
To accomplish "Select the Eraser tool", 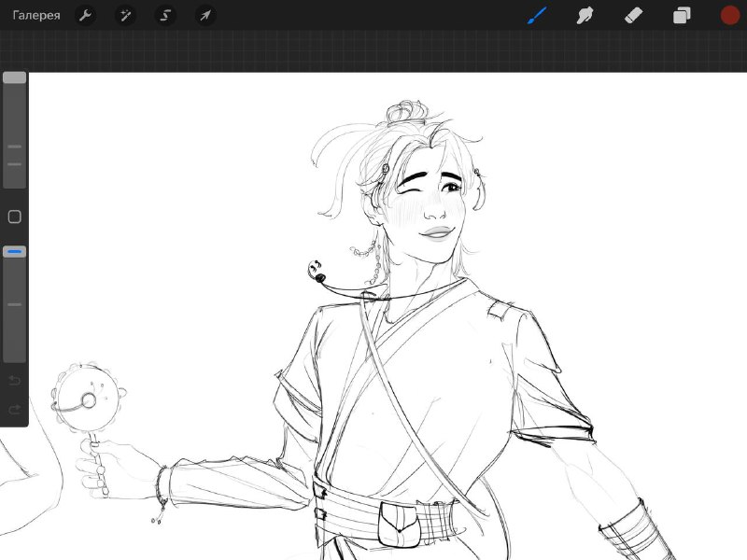I will [x=634, y=15].
